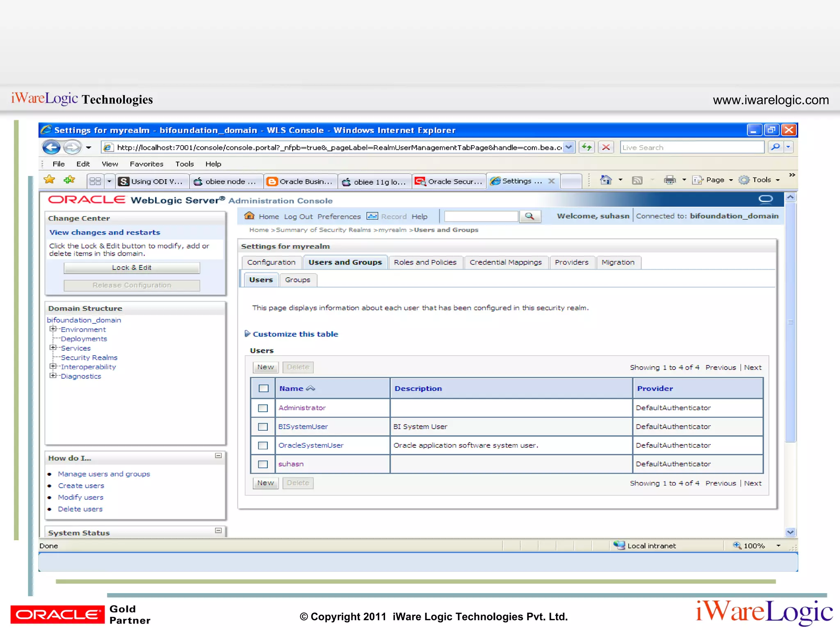Click the WebLogic Home house icon
840x630 pixels.
tap(249, 216)
